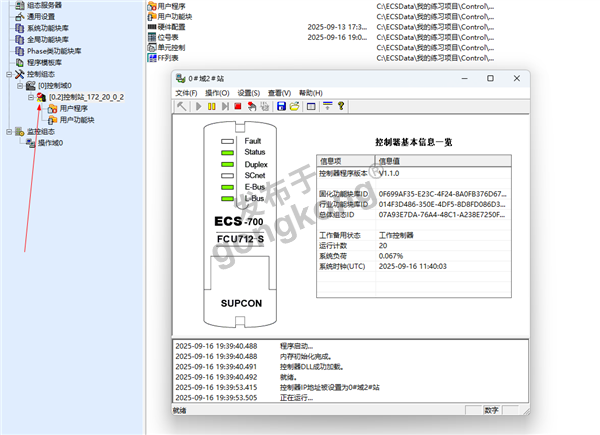Image resolution: width=600 pixels, height=435 pixels.
Task: Click the 0#域2#站 window title icon
Action: coord(180,78)
